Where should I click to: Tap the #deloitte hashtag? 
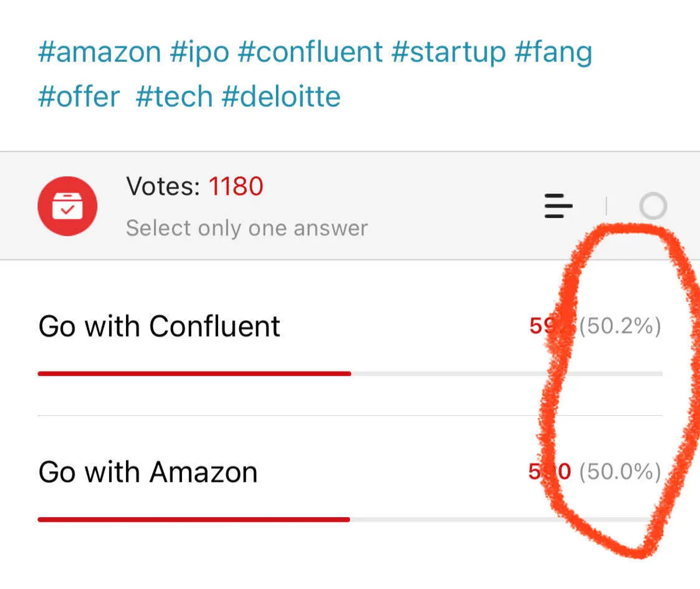(x=281, y=96)
